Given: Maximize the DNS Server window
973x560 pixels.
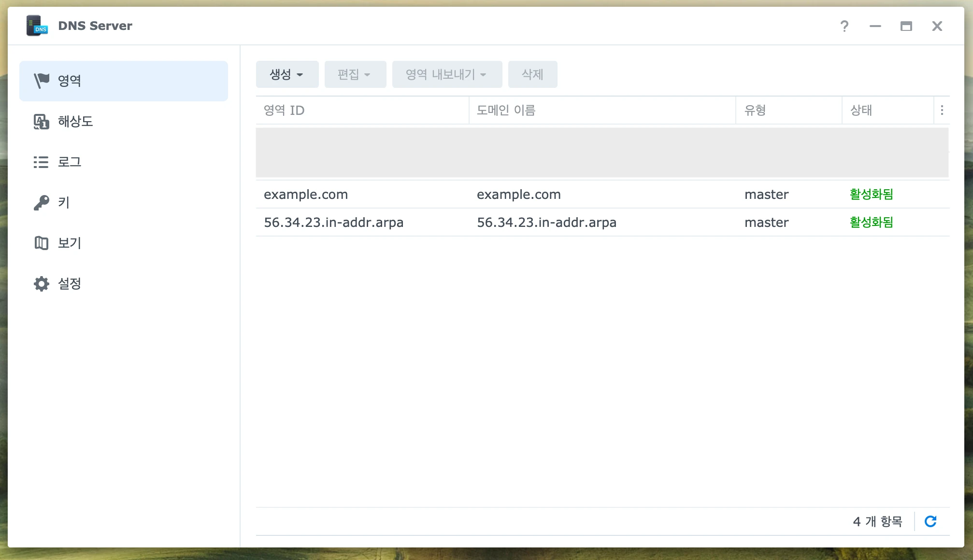Looking at the screenshot, I should tap(906, 26).
